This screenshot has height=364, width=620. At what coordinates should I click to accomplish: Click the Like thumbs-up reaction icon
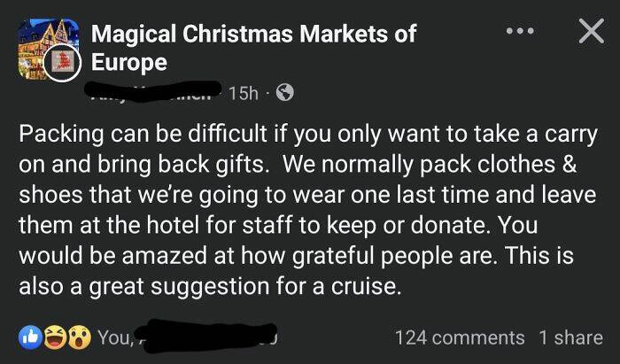pos(29,337)
